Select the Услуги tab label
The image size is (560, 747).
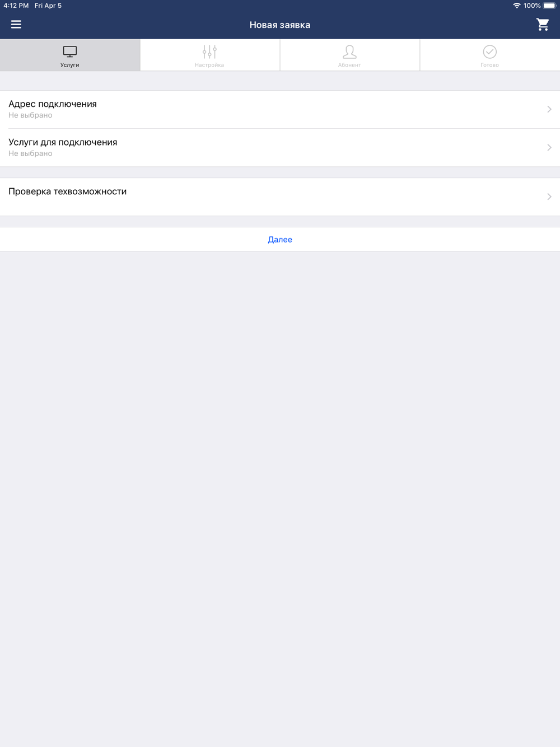(70, 65)
